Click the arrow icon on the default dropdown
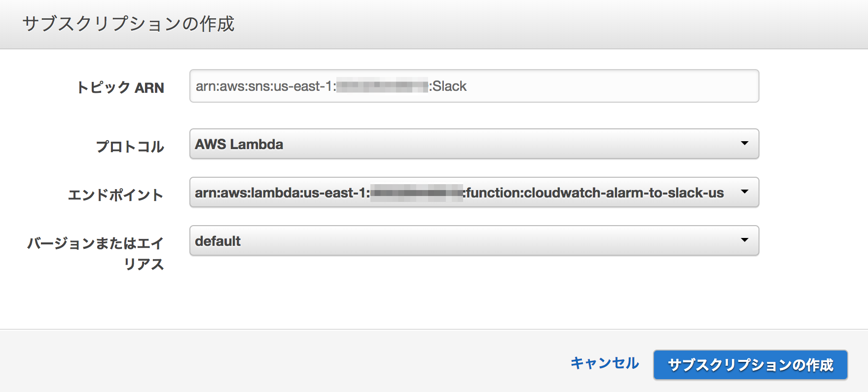This screenshot has width=868, height=392. pyautogui.click(x=744, y=240)
